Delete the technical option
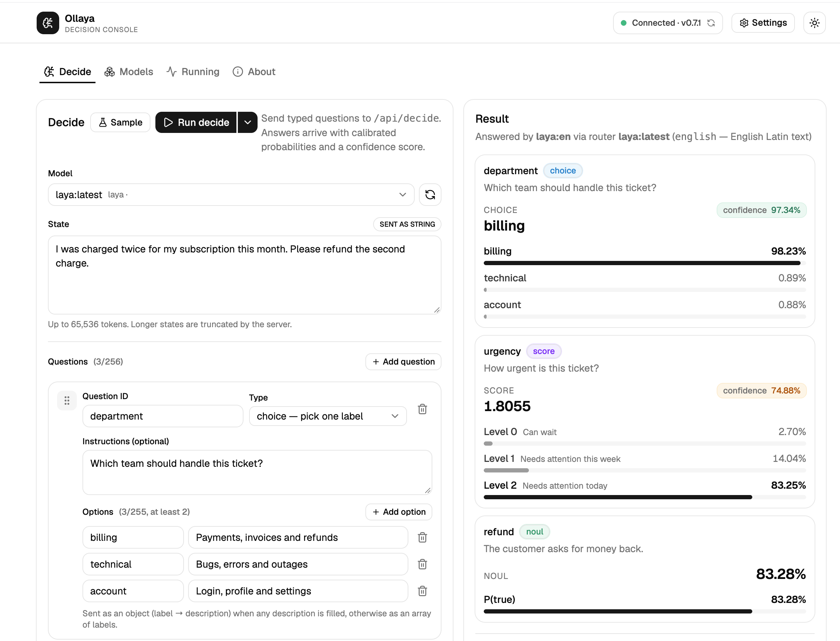 (x=422, y=564)
